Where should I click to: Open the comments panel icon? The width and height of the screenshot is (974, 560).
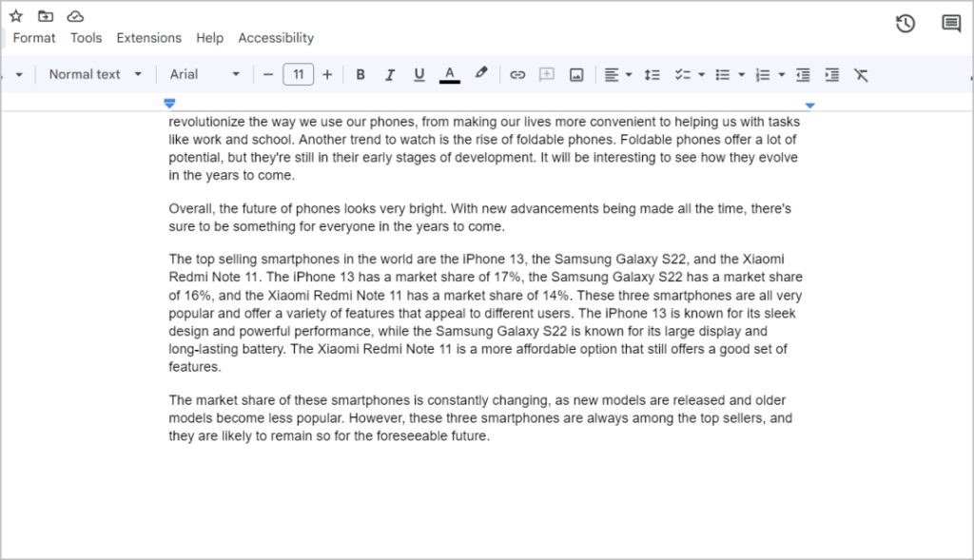click(951, 24)
